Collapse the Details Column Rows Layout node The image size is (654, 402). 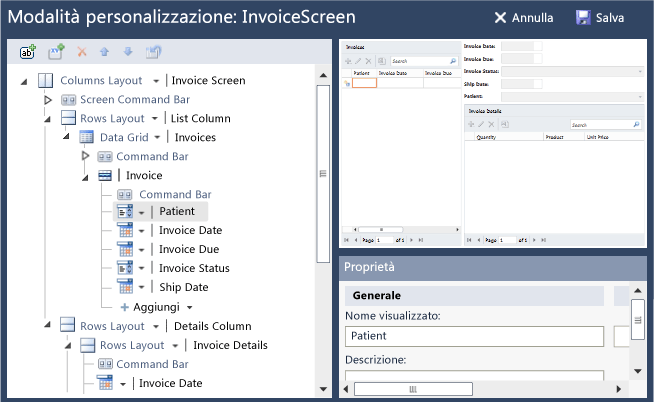click(x=48, y=324)
